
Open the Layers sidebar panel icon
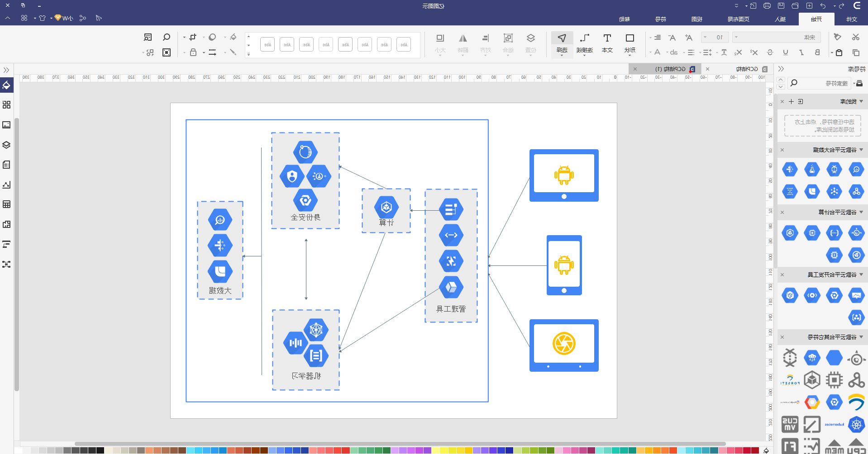click(6, 145)
